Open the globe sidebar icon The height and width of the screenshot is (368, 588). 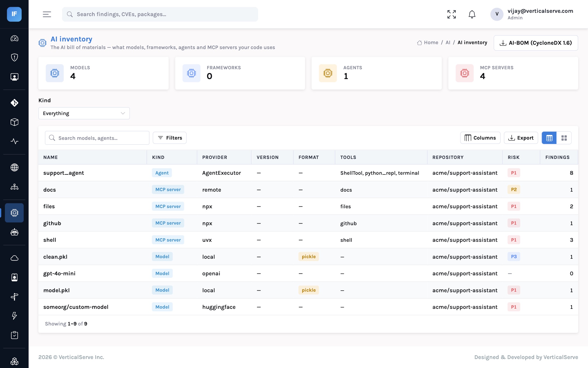14,167
